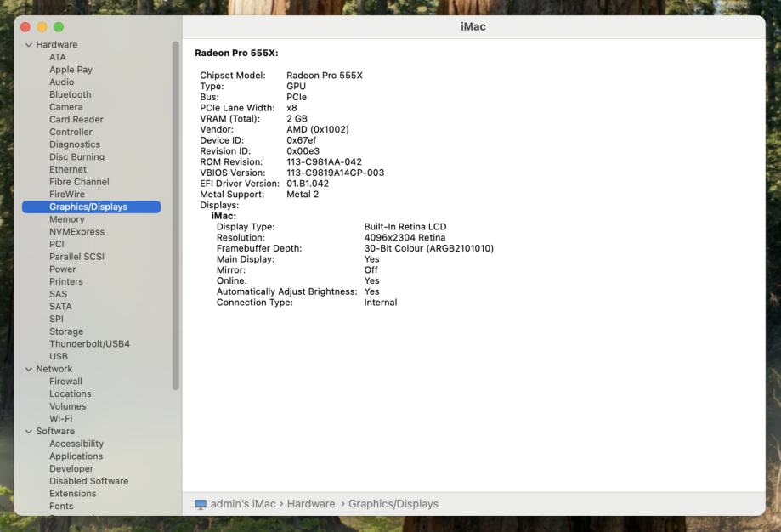This screenshot has width=781, height=532.
Task: Click the green full-screen window button
Action: (59, 27)
